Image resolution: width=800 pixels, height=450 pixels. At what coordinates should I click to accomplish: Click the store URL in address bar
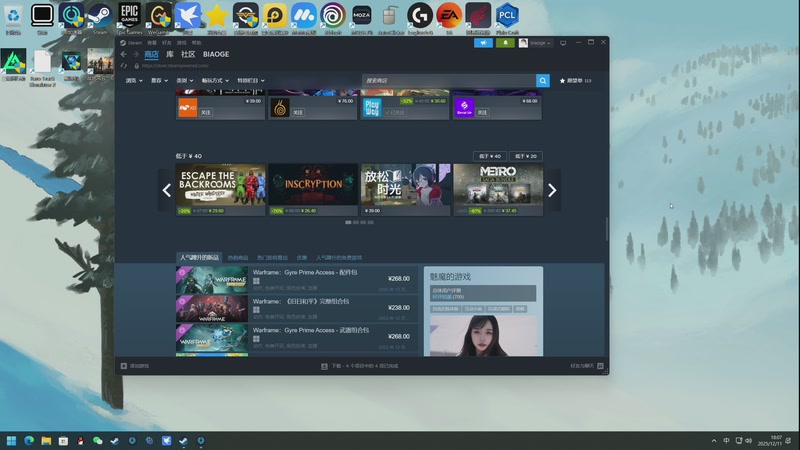coord(175,66)
